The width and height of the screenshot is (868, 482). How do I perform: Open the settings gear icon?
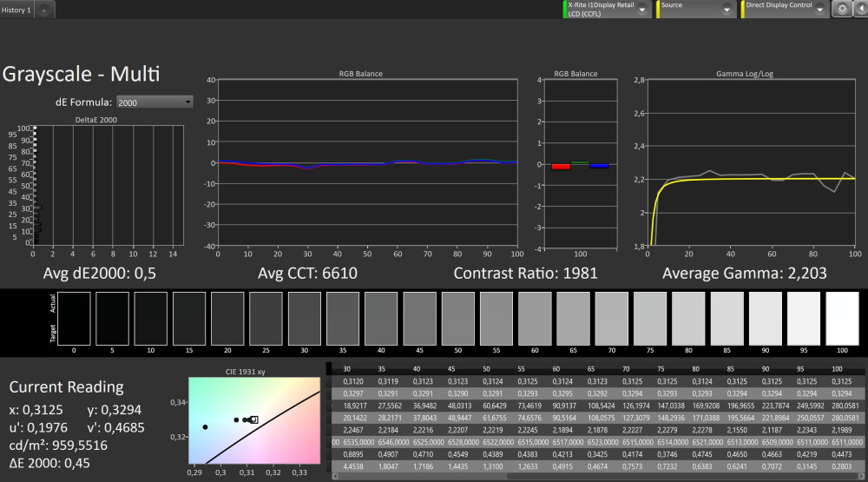tap(842, 9)
